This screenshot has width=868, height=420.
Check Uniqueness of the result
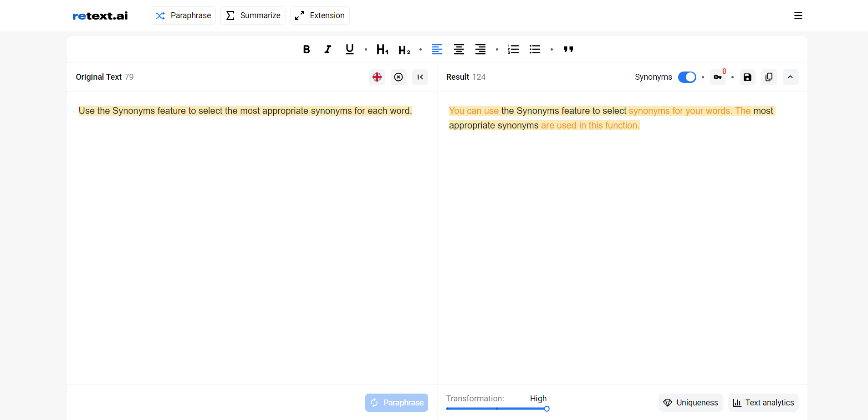click(x=690, y=403)
